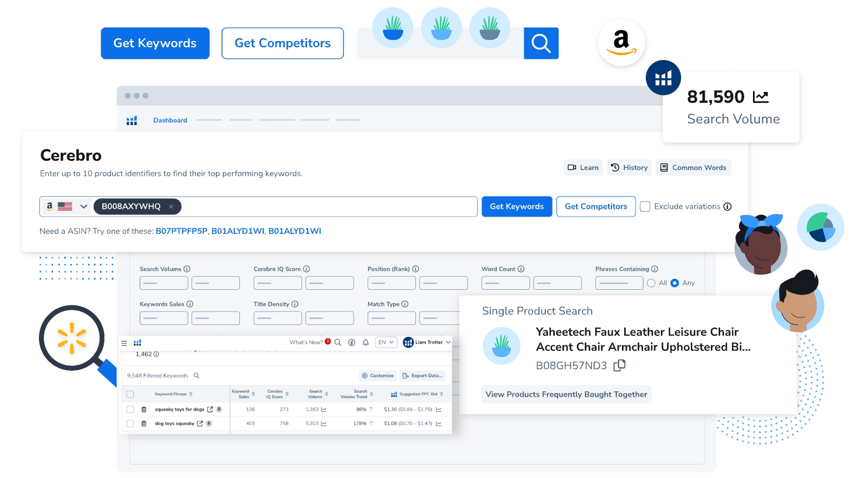Click Get Competitors in the Cerebro panel

596,207
